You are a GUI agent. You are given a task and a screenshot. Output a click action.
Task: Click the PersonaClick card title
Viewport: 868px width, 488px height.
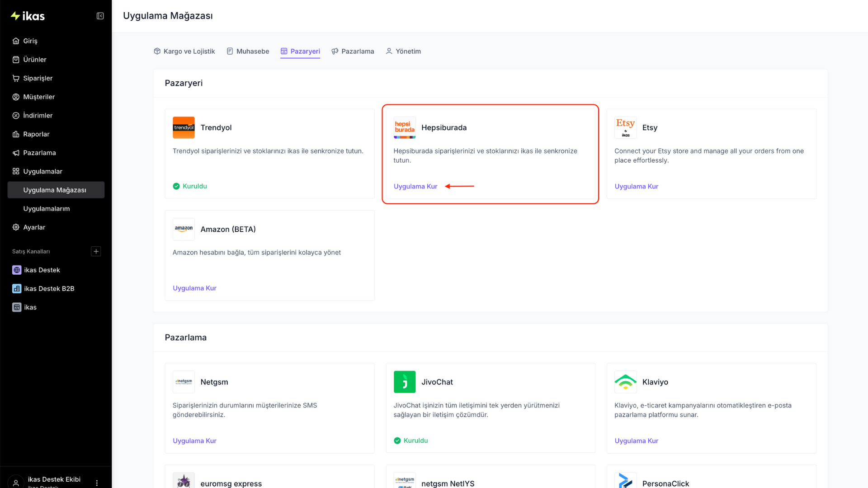click(x=666, y=483)
